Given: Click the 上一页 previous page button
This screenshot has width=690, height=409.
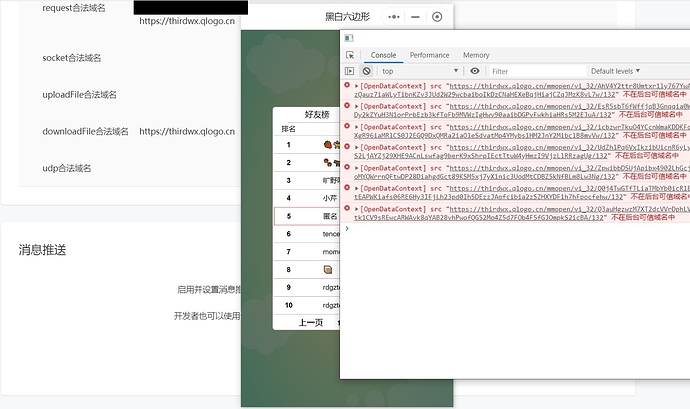Looking at the screenshot, I should click(311, 323).
